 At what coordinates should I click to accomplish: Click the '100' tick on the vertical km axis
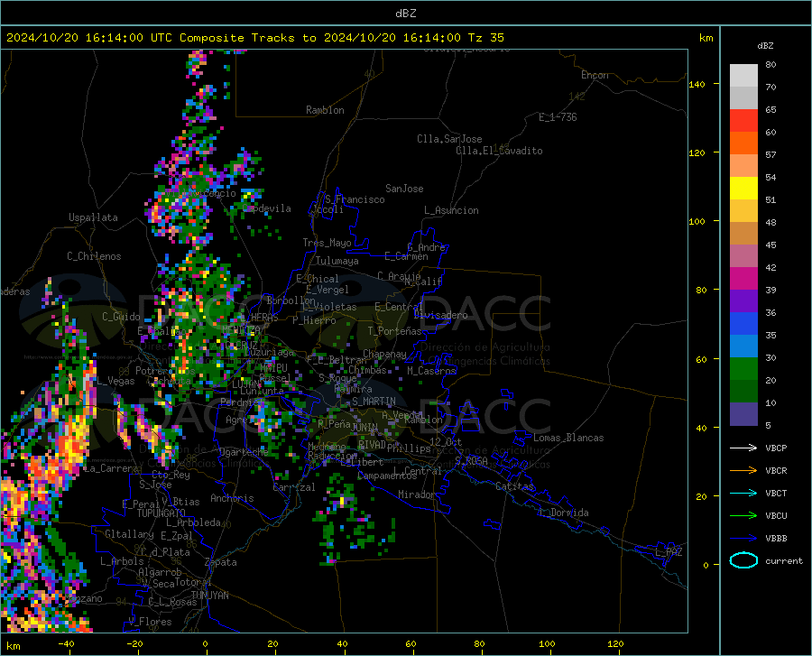[697, 221]
